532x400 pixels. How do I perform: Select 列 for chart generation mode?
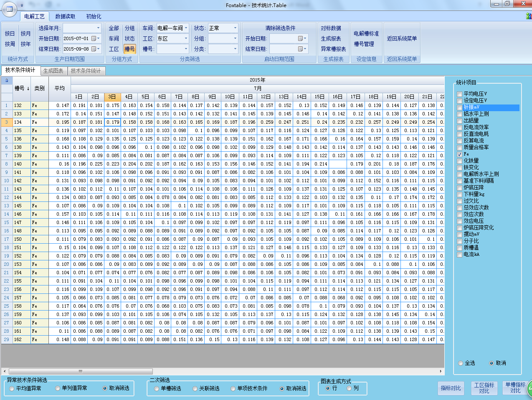(x=349, y=388)
